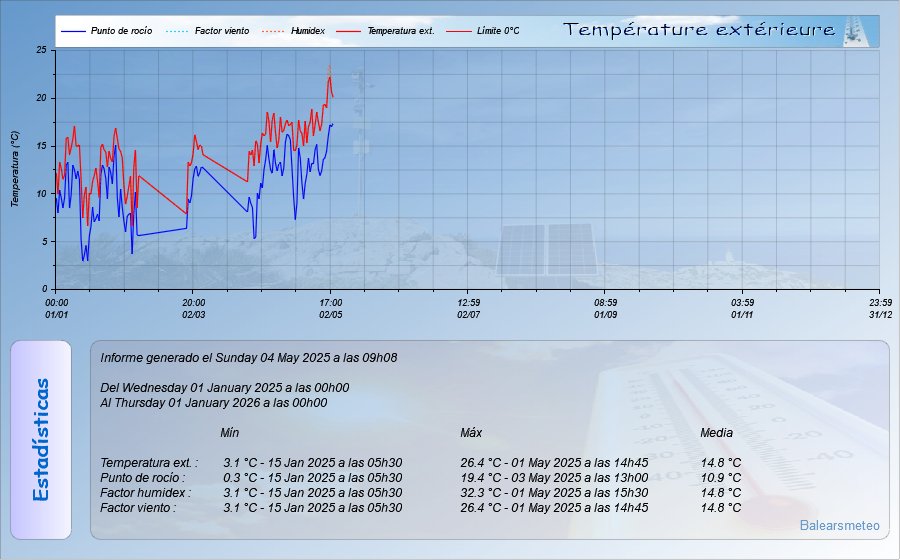This screenshot has height=560, width=900.
Task: Click Temperatura ext. media 14.8 °C value
Action: click(x=721, y=462)
